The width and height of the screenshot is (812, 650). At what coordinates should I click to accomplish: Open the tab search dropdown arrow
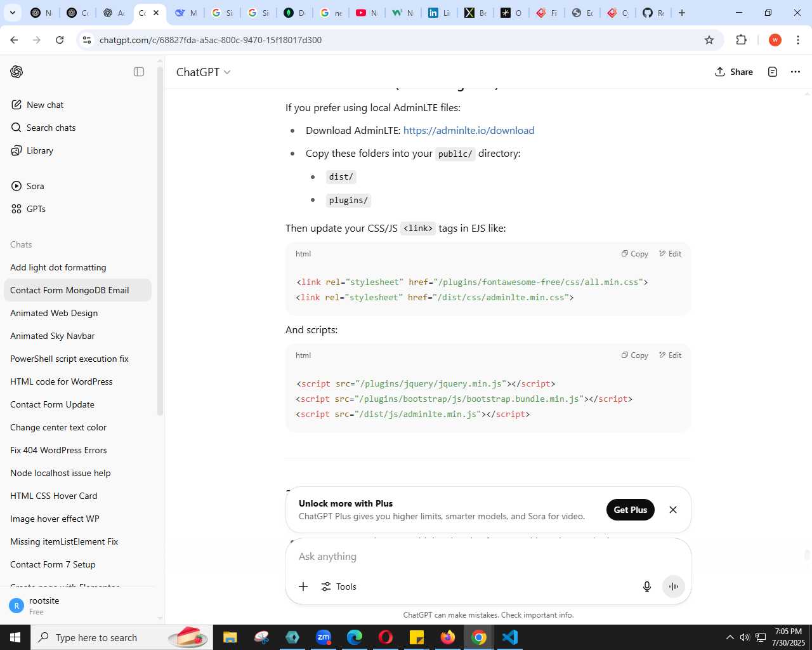tap(12, 13)
